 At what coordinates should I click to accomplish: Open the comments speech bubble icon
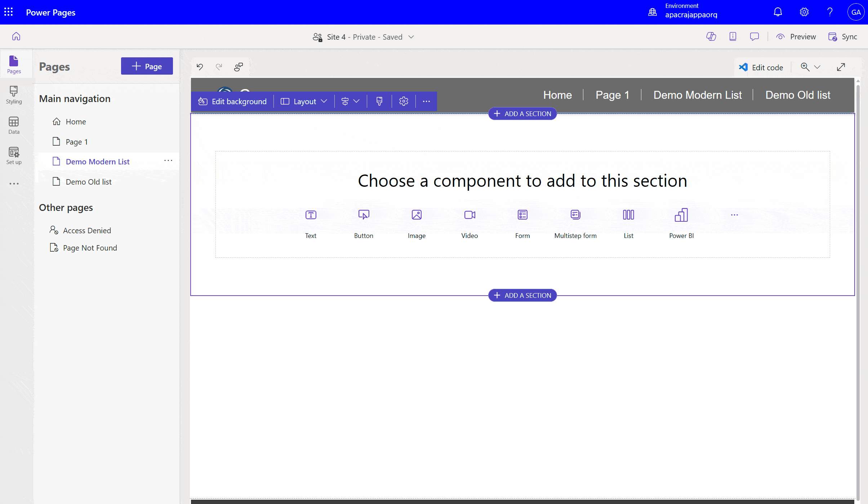(x=754, y=36)
